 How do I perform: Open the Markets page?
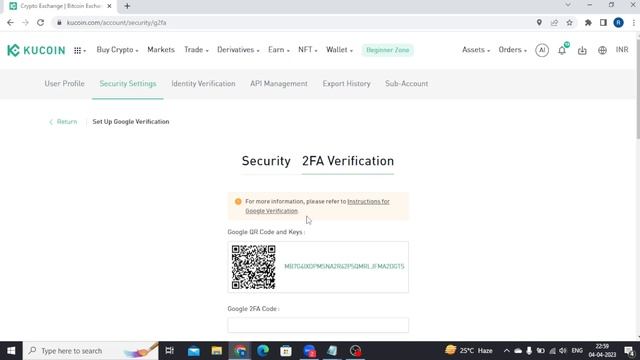(x=161, y=50)
